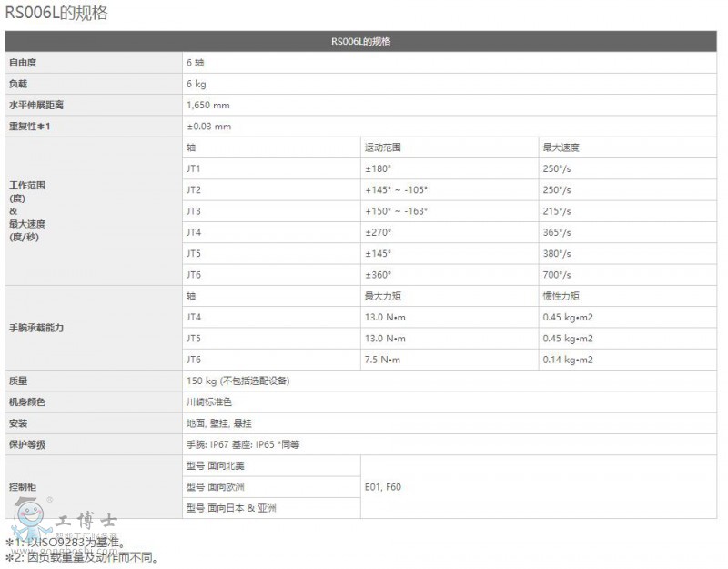This screenshot has width=728, height=569.
Task: Click the '运动范围' column header
Action: (382, 147)
